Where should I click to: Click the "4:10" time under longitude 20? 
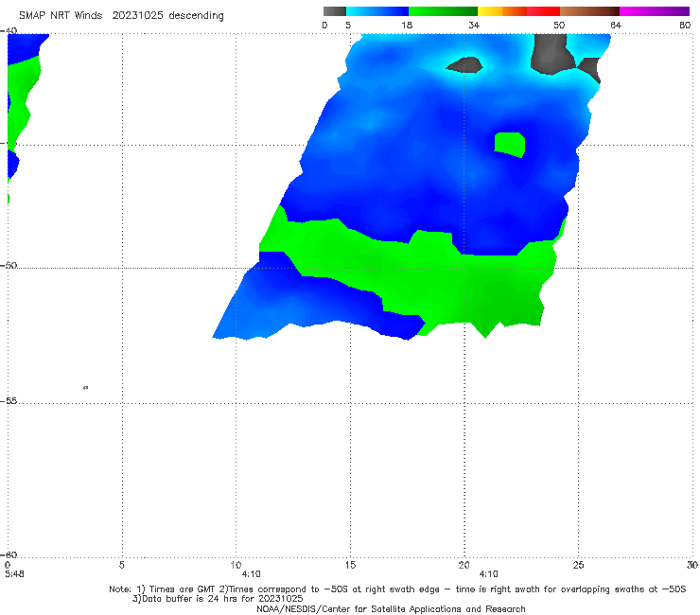[489, 574]
